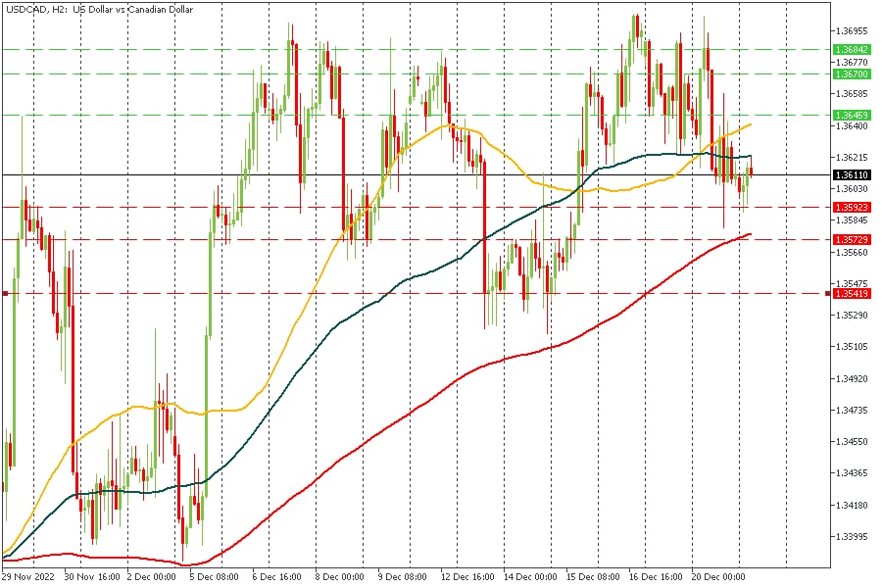This screenshot has height=588, width=882.
Task: Click the 1.35105 price scale value
Action: pos(852,347)
